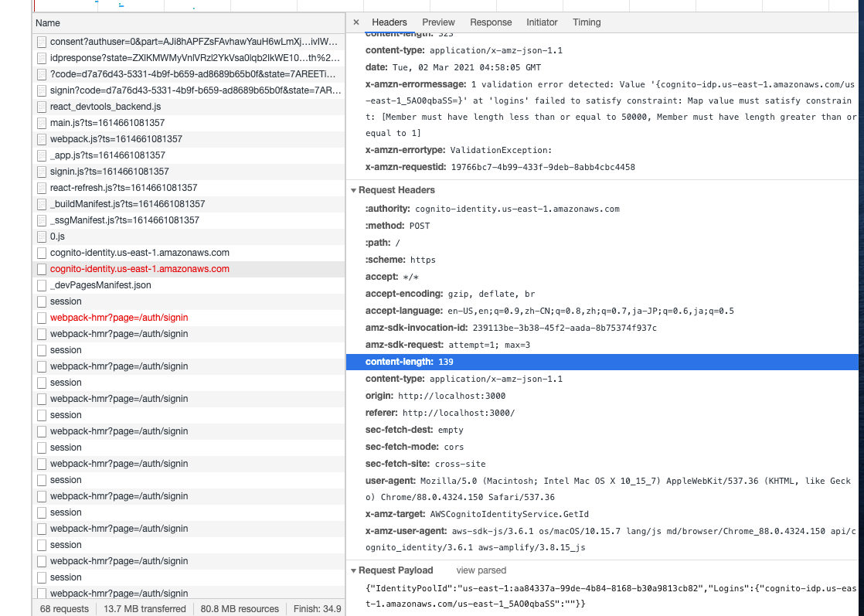Open a webpack-hmr?page=/auth/signin request

pyautogui.click(x=120, y=334)
